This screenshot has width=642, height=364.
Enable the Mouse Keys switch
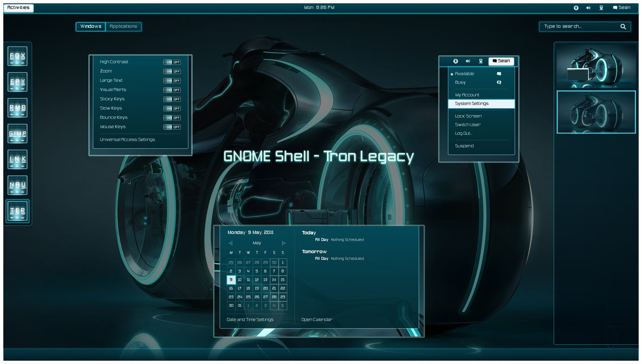point(172,127)
